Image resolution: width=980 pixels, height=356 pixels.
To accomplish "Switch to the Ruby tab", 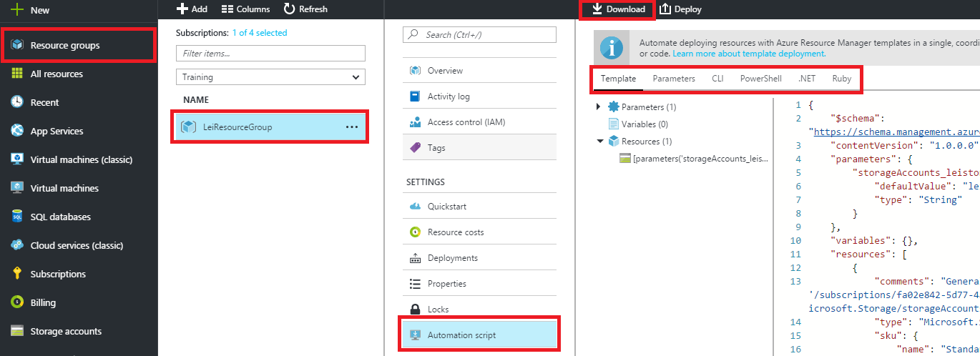I will pos(842,79).
